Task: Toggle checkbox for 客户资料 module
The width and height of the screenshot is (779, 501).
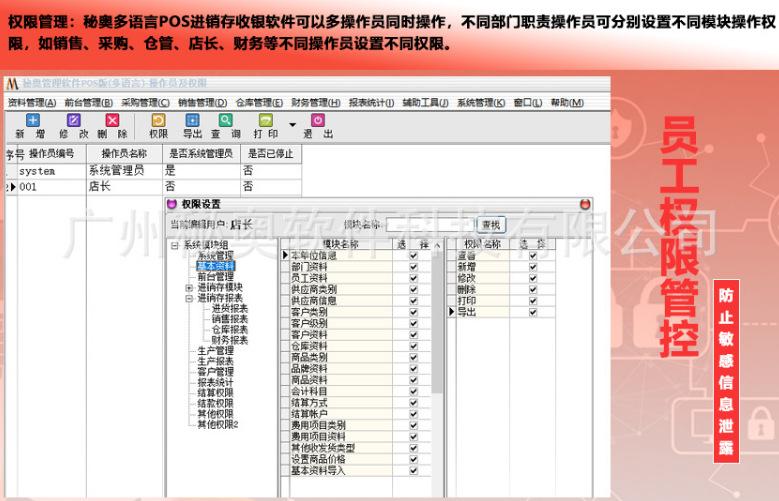Action: coord(413,335)
